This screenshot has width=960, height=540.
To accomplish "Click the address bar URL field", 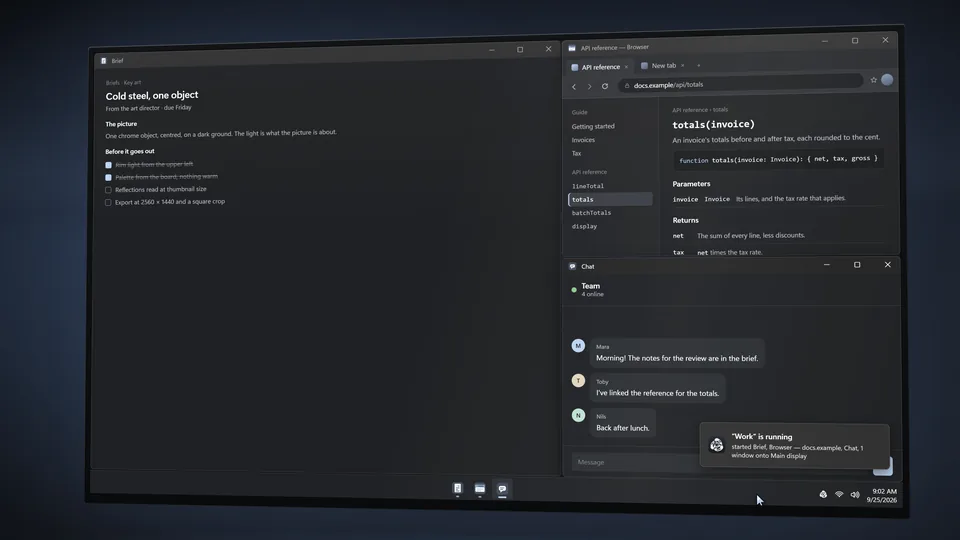I will [x=740, y=84].
